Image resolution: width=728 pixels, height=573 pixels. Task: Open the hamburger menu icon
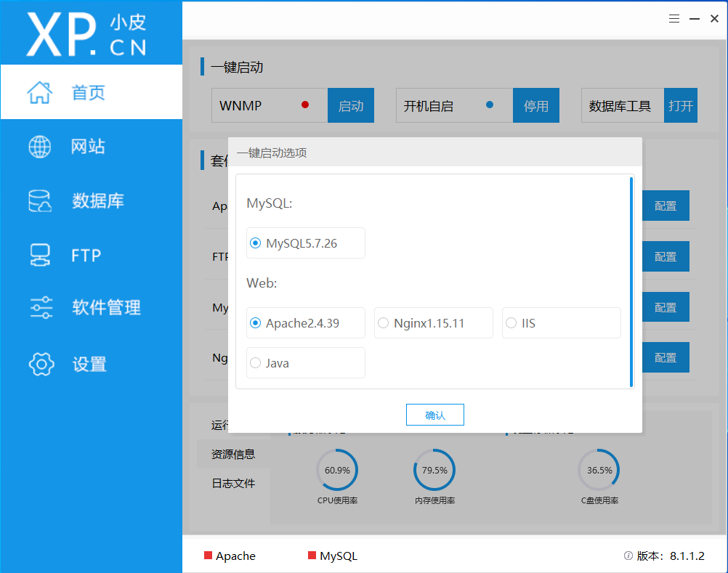tap(674, 19)
